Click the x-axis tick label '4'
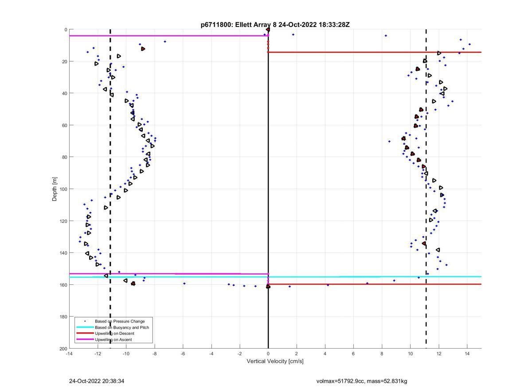Viewport: 532px width, 392px height. click(x=325, y=354)
